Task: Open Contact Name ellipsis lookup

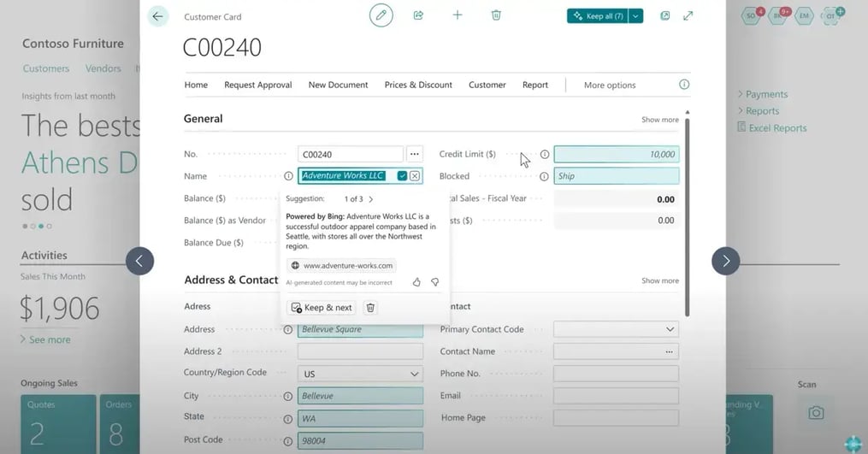Action: click(x=670, y=351)
